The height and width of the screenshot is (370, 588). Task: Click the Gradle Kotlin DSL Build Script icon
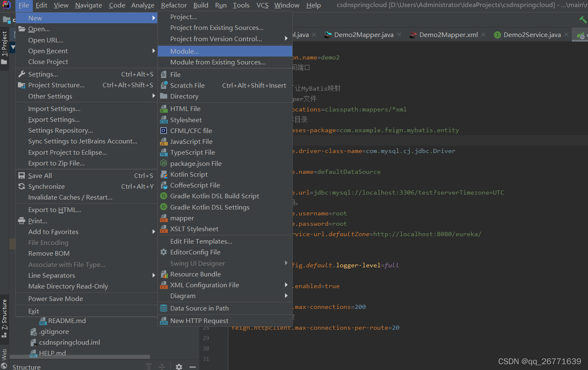(x=164, y=196)
